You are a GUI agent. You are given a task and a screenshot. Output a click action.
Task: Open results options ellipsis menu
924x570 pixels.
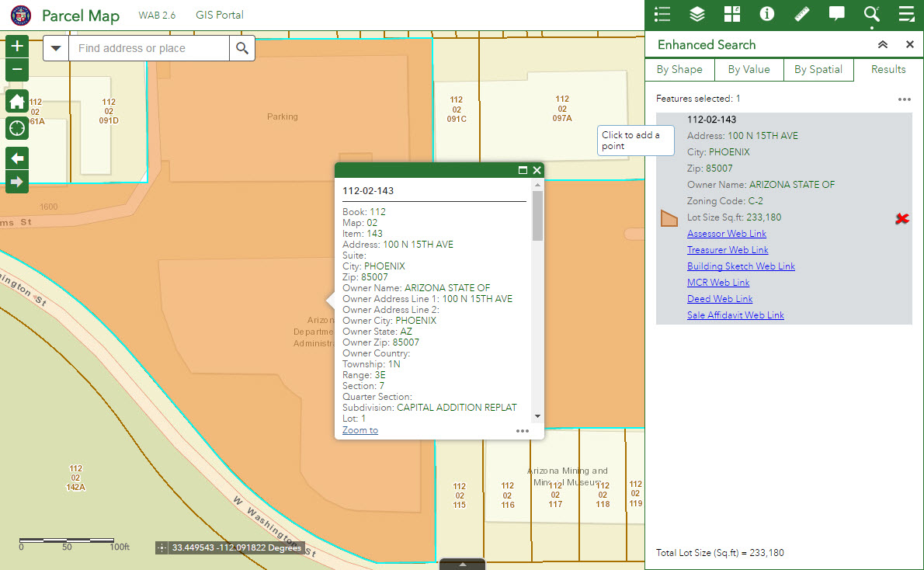point(904,99)
